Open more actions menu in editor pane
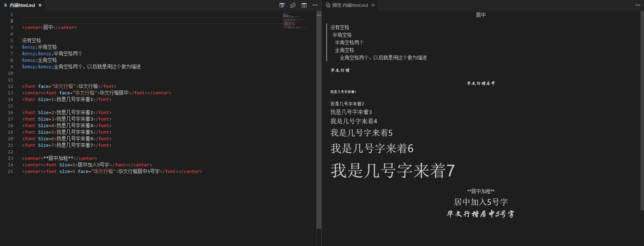This screenshot has width=644, height=246. 315,5
